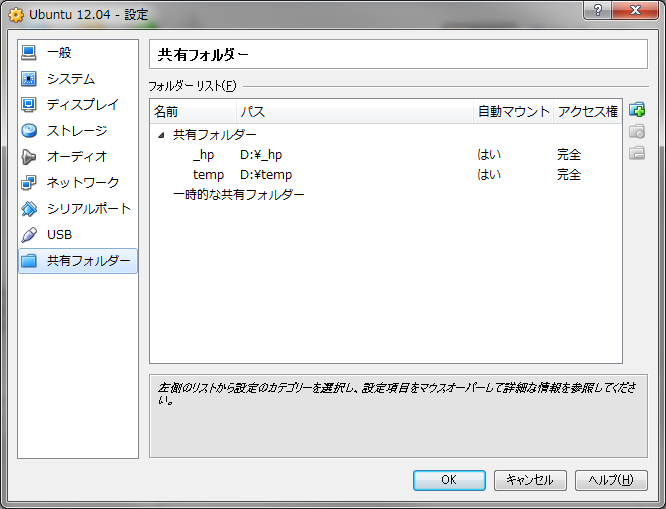The height and width of the screenshot is (509, 666).
Task: Click the パス column header
Action: coord(355,111)
